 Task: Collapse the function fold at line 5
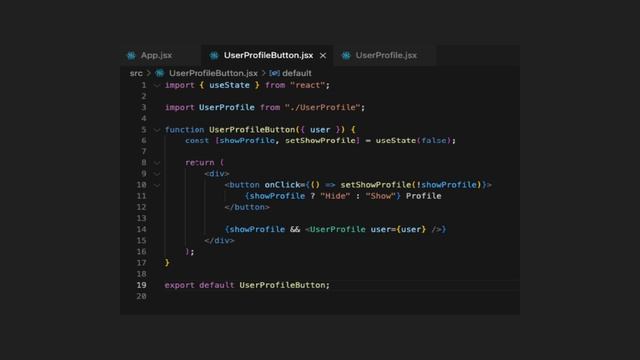pyautogui.click(x=157, y=130)
